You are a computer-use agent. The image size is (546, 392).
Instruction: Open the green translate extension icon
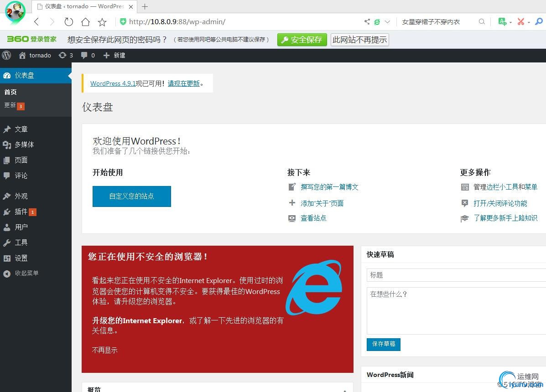[502, 21]
